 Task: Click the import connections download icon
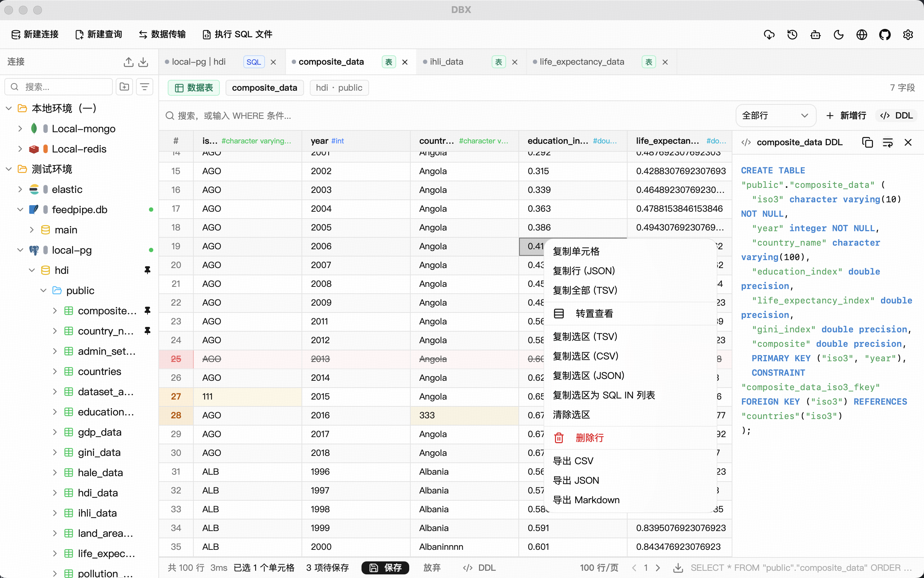(144, 62)
